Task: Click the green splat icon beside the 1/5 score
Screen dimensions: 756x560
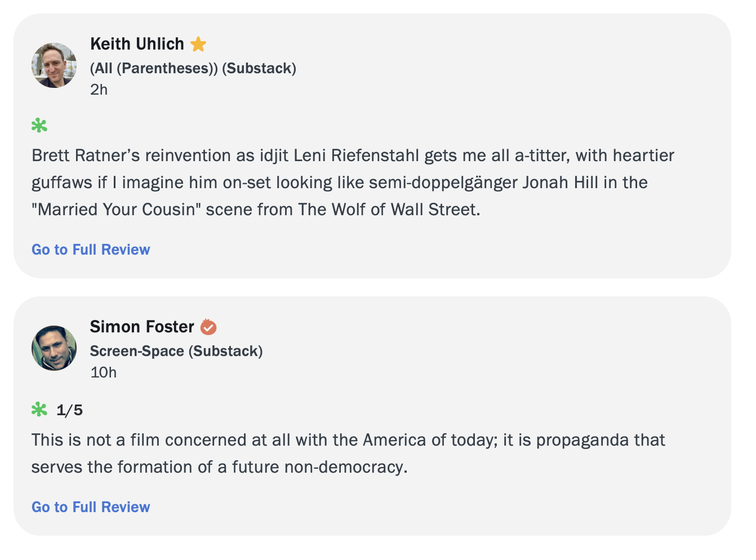Action: tap(39, 410)
